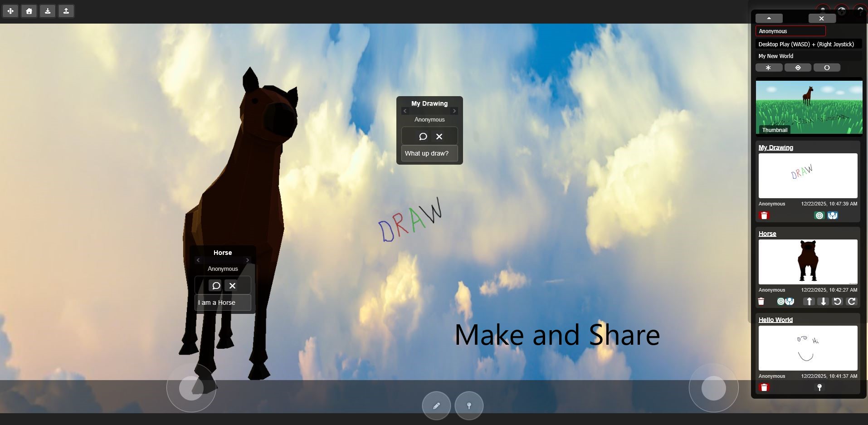This screenshot has width=868, height=425.
Task: Click the upload icon in top toolbar
Action: pyautogui.click(x=66, y=11)
